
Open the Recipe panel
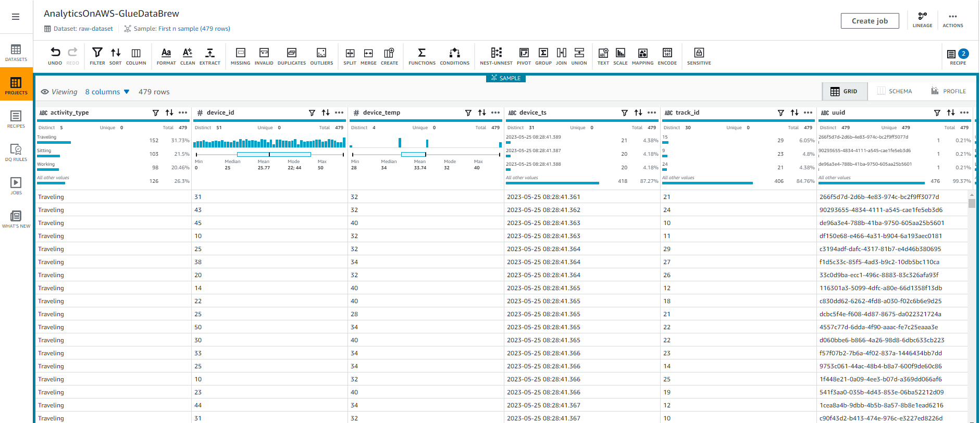958,56
